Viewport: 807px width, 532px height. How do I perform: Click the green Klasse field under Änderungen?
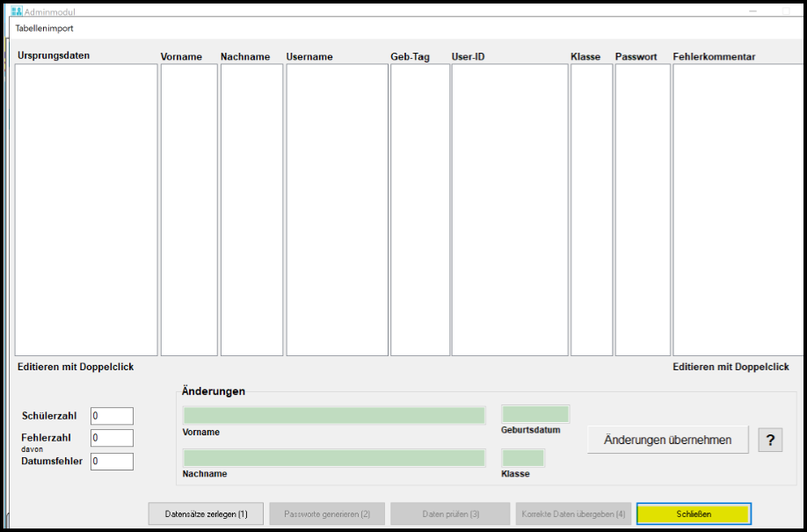click(523, 458)
